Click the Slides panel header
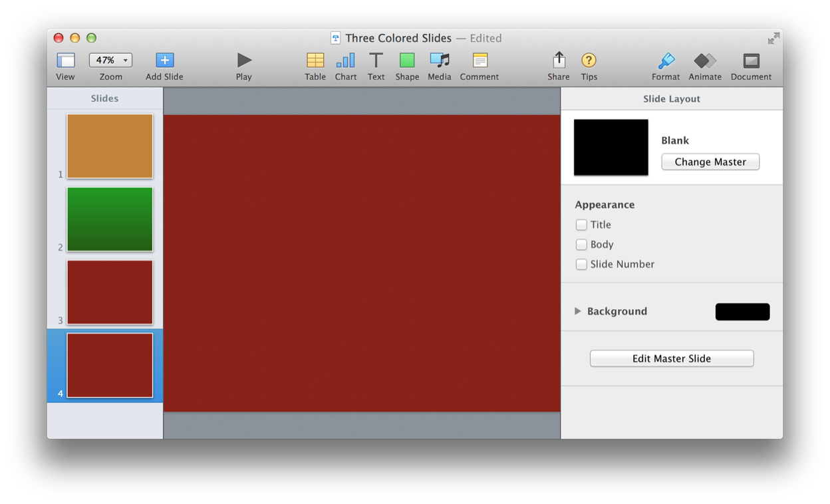830x504 pixels. pos(104,98)
